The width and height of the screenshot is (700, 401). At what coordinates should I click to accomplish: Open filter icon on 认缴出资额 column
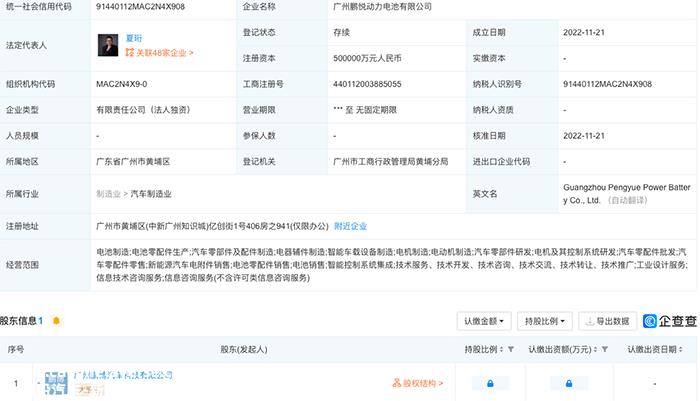pos(604,349)
